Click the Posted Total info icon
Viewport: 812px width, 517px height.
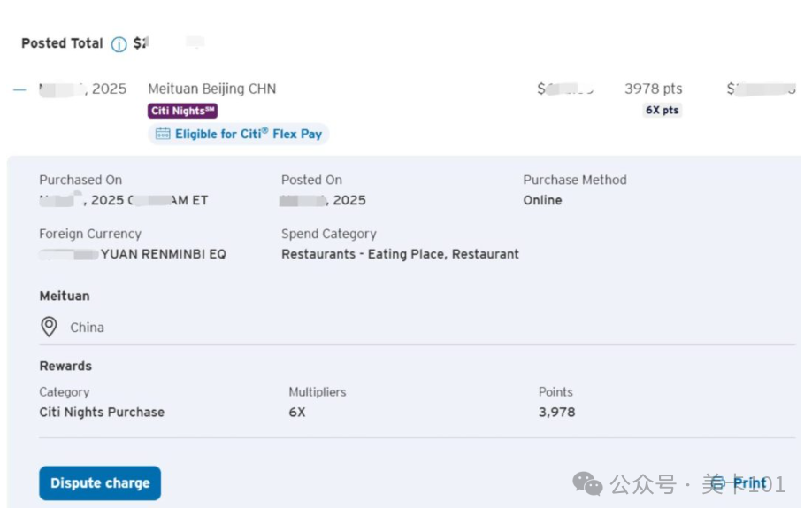pyautogui.click(x=119, y=44)
